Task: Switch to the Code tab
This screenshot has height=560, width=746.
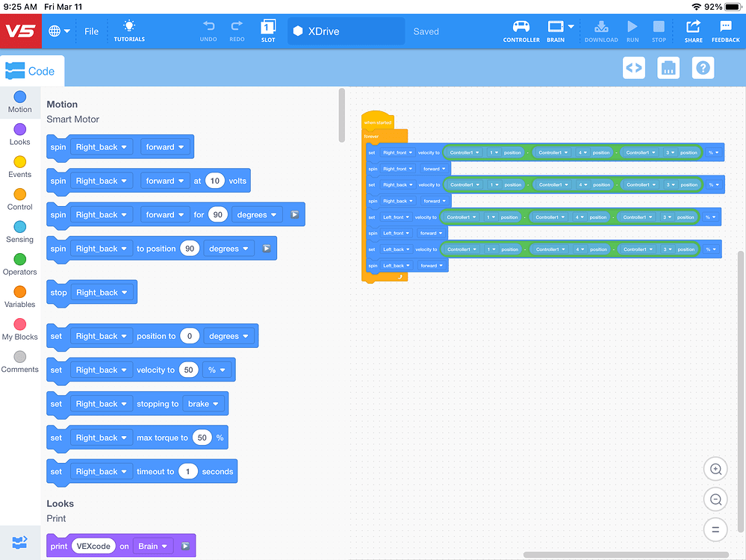Action: [33, 70]
